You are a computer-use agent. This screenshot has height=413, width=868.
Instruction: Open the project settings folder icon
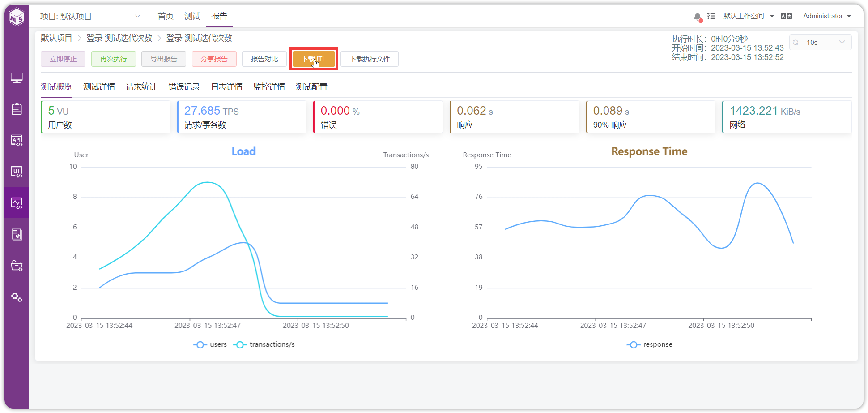click(x=17, y=266)
